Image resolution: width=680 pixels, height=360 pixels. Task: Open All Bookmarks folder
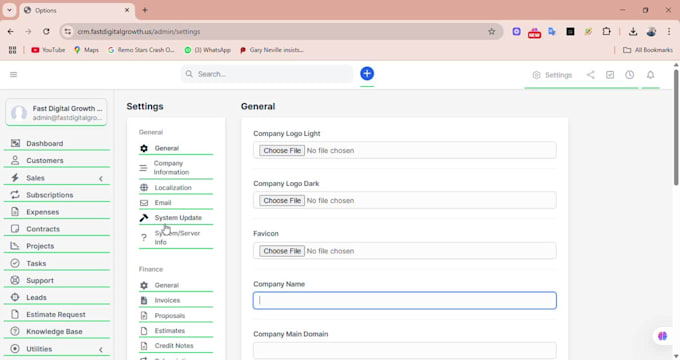648,50
